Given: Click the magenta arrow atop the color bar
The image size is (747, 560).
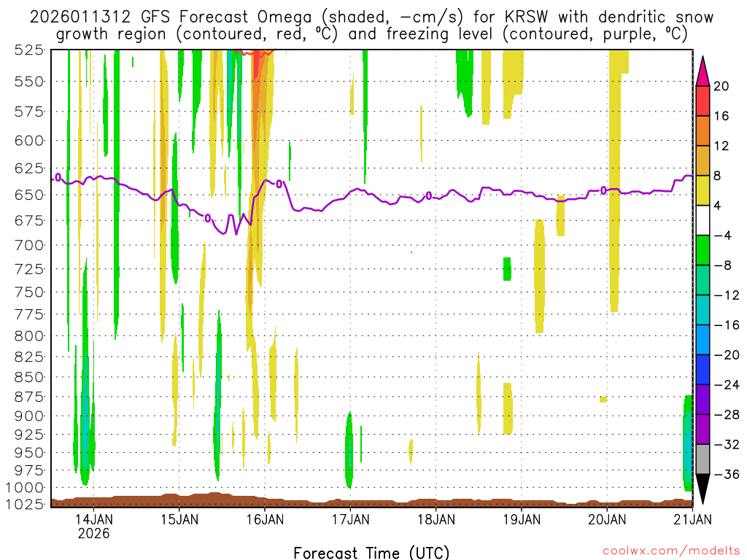Looking at the screenshot, I should click(x=703, y=71).
